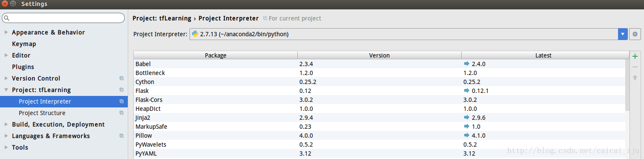Click the minus uninstall package icon
The height and width of the screenshot is (159, 644).
tap(635, 67)
